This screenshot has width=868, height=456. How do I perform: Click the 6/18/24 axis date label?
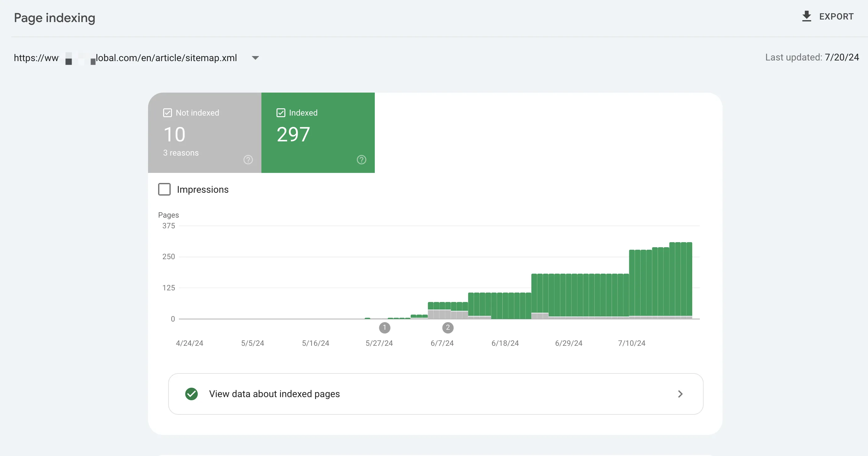point(505,343)
